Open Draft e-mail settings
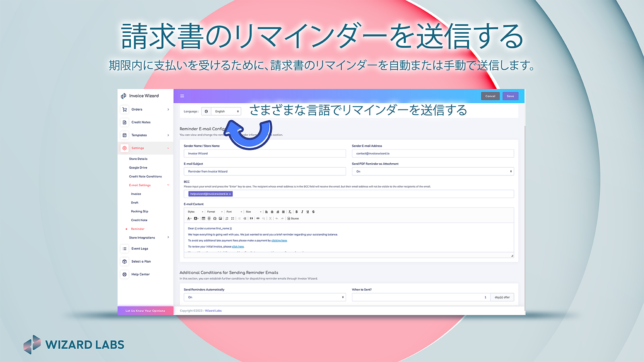The image size is (644, 362). point(134,203)
